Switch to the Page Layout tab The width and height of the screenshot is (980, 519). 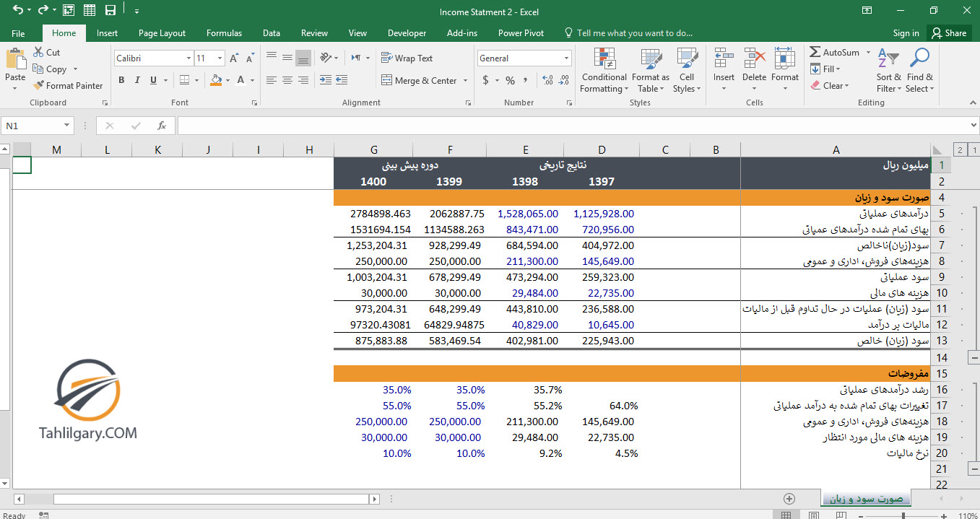[162, 33]
